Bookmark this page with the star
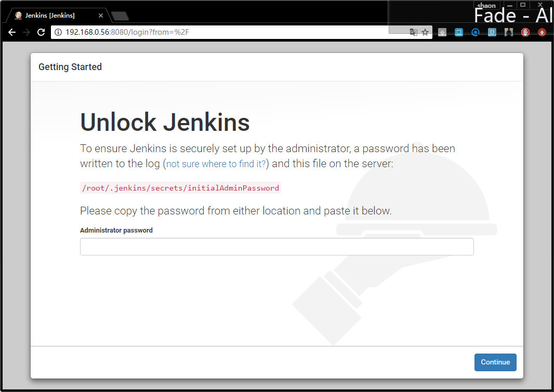The width and height of the screenshot is (554, 392). [x=425, y=32]
